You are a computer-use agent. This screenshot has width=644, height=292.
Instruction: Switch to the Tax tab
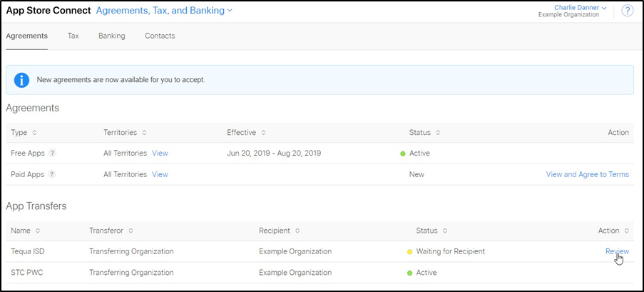click(x=73, y=36)
